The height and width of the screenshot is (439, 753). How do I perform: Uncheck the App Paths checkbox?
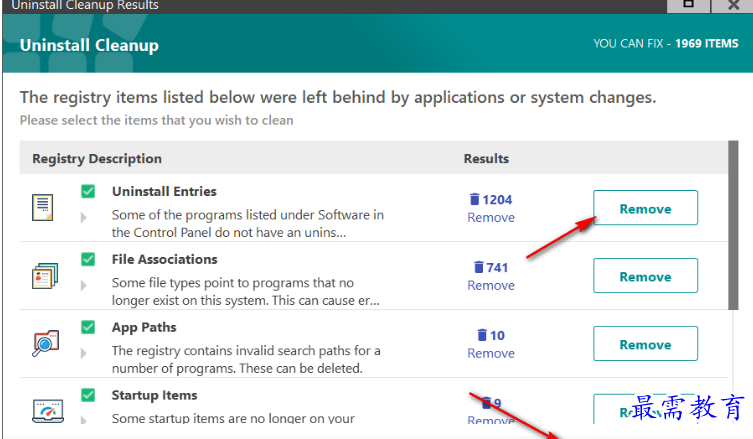coord(88,327)
